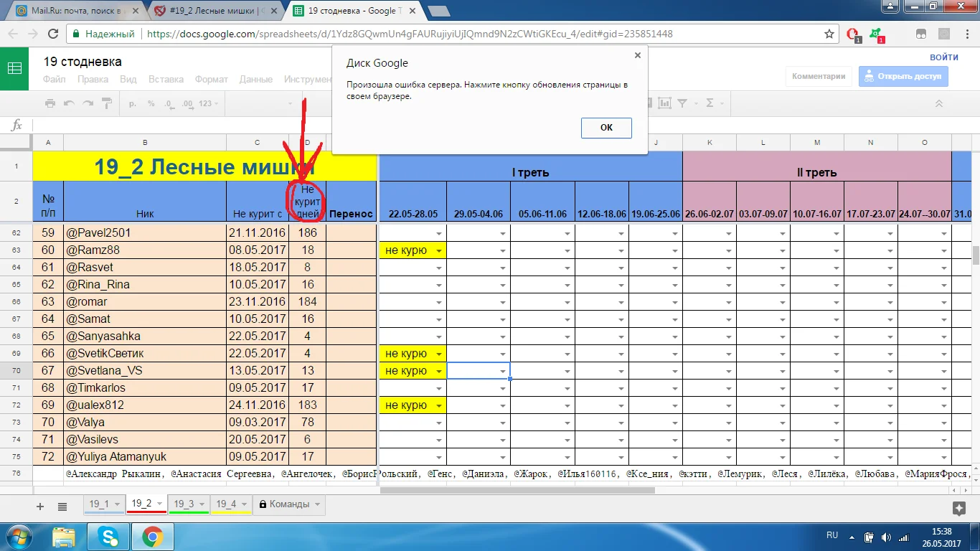
Task: Click the Google Sheets home icon
Action: pos(14,69)
